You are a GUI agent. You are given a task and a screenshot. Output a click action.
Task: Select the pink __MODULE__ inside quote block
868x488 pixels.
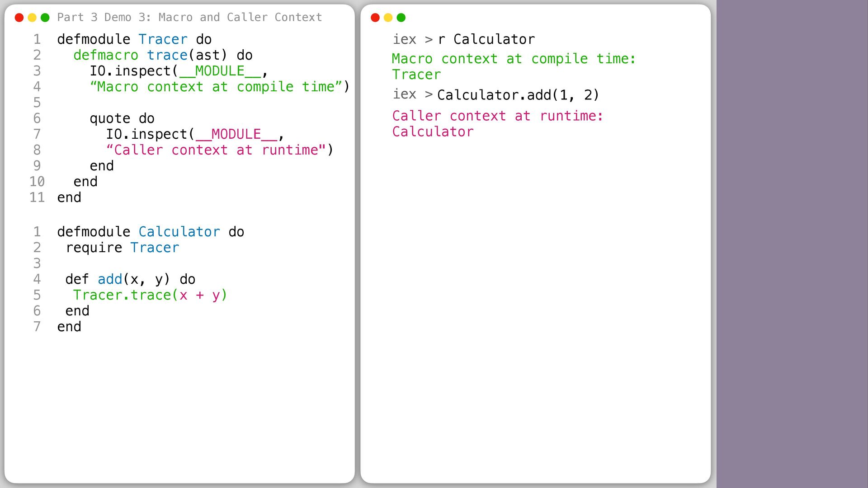pyautogui.click(x=236, y=134)
